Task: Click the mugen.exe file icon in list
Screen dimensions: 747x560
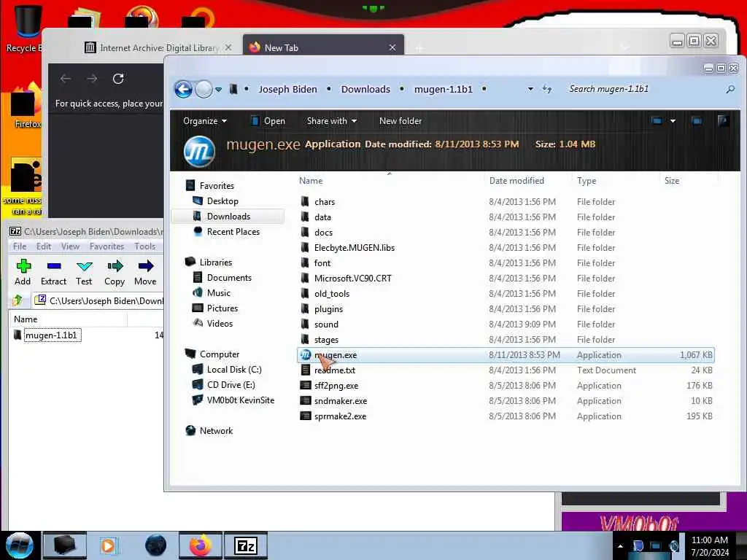Action: coord(306,355)
